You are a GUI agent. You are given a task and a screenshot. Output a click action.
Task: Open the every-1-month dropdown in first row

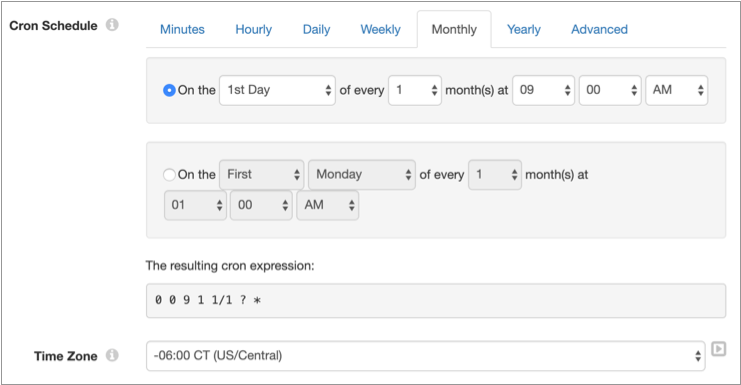click(415, 90)
